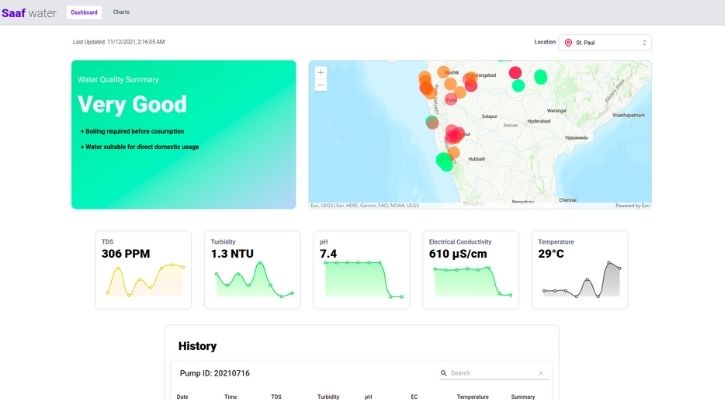725x400 pixels.
Task: Type in the History search field
Action: coord(492,373)
